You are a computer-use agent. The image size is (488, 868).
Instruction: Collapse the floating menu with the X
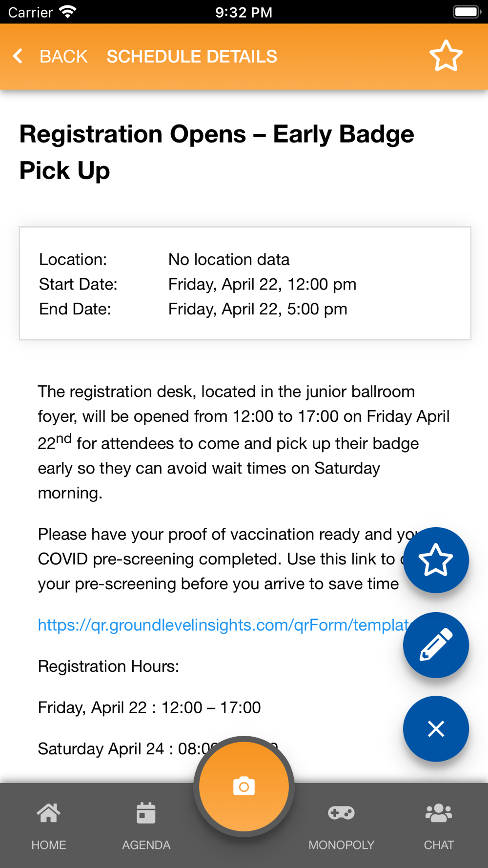click(x=436, y=728)
